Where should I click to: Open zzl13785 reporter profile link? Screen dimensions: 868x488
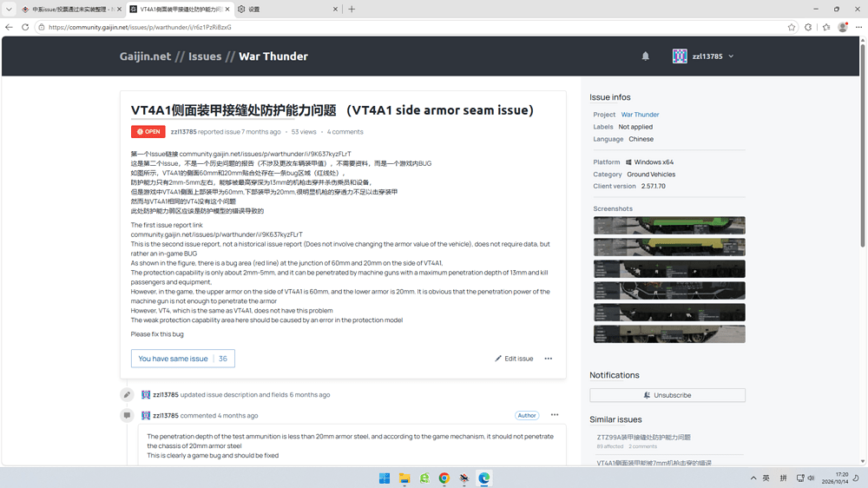[183, 132]
